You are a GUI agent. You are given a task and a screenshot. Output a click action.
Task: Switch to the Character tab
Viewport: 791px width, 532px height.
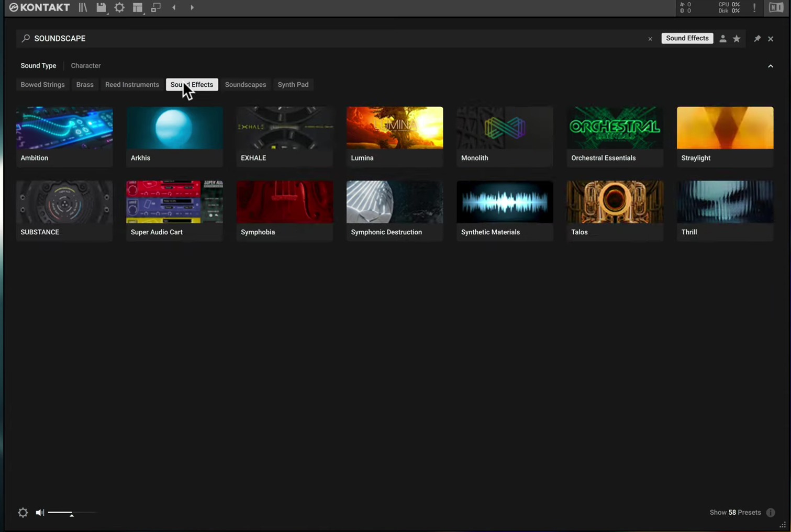pyautogui.click(x=86, y=66)
